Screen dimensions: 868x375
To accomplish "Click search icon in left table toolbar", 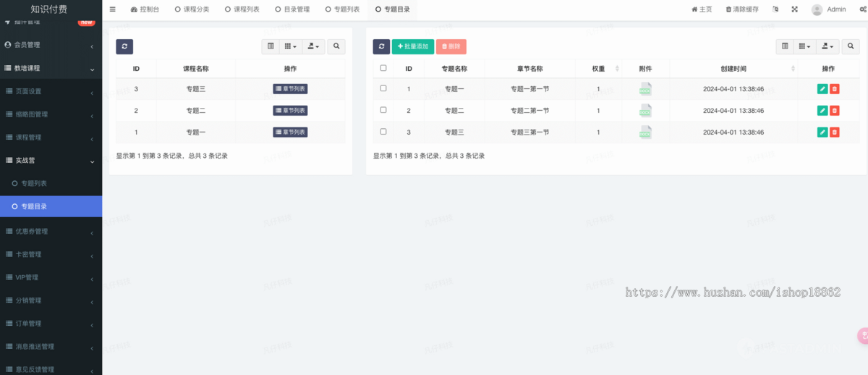I will click(x=336, y=46).
